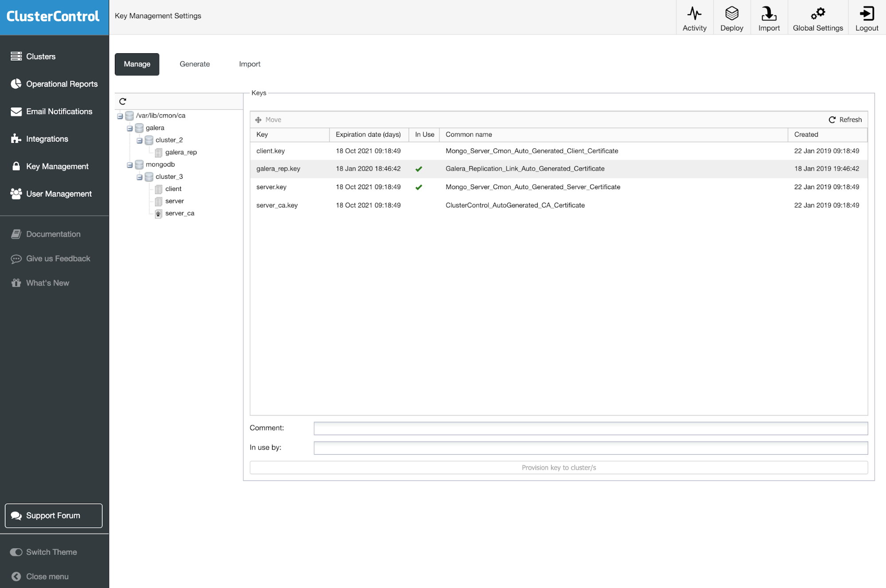Click the Support Forum button
The height and width of the screenshot is (588, 886).
54,515
